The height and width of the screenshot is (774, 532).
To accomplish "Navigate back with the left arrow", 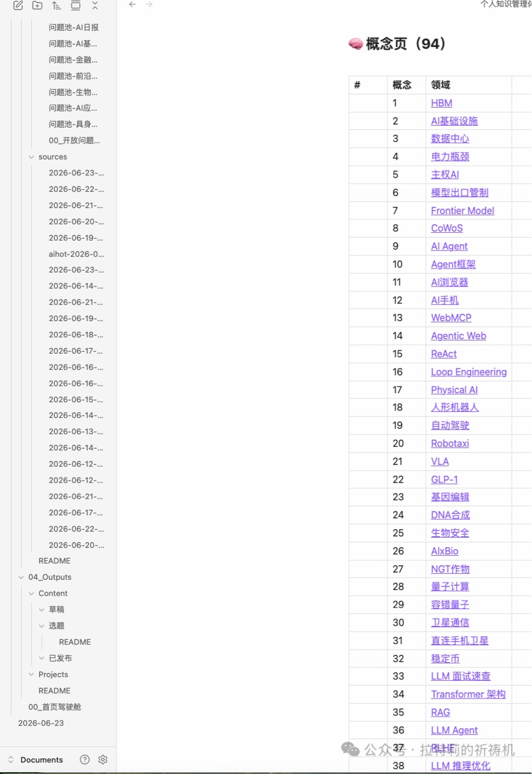I will pyautogui.click(x=132, y=5).
